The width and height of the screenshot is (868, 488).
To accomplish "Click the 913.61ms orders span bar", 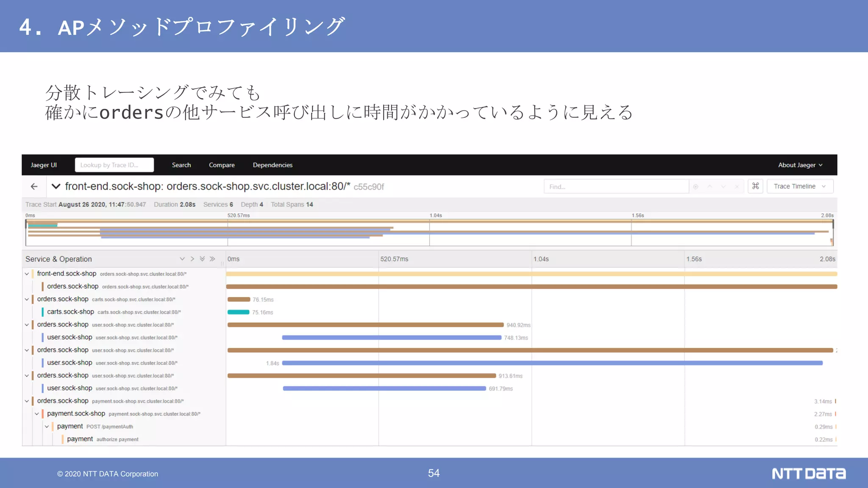I will pos(362,376).
